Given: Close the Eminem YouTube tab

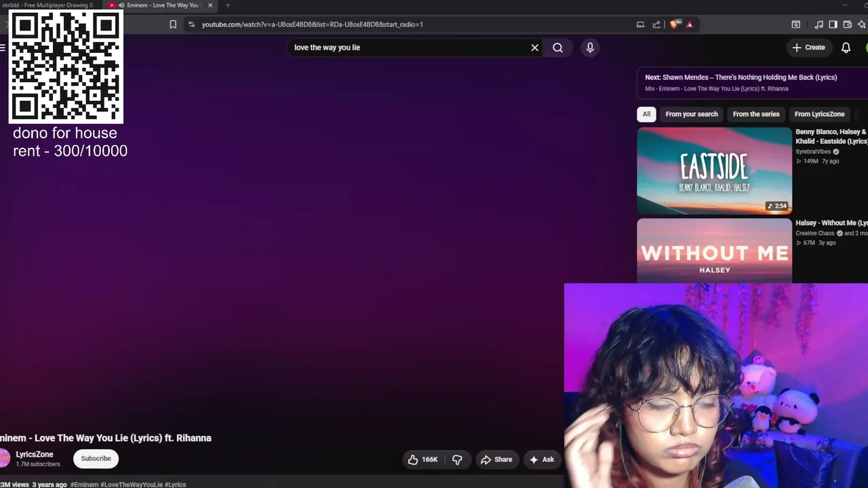Looking at the screenshot, I should click(x=210, y=5).
